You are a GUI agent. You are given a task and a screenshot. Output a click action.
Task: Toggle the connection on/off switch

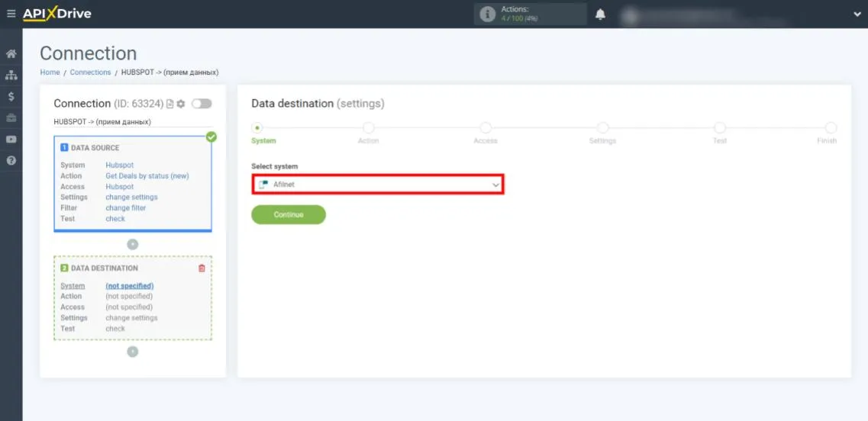click(x=202, y=104)
